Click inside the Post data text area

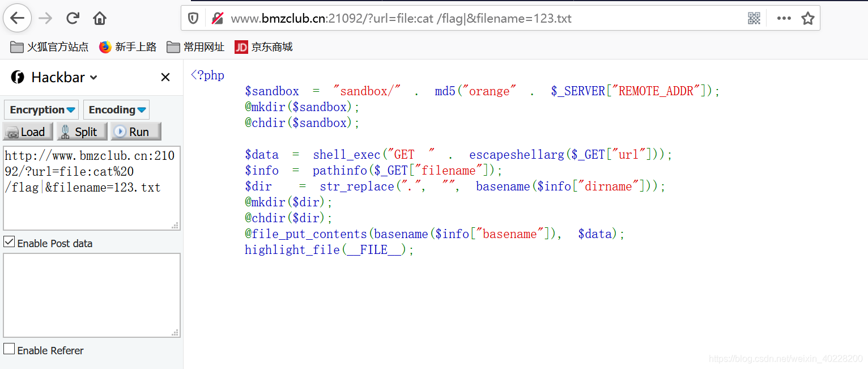click(x=92, y=295)
